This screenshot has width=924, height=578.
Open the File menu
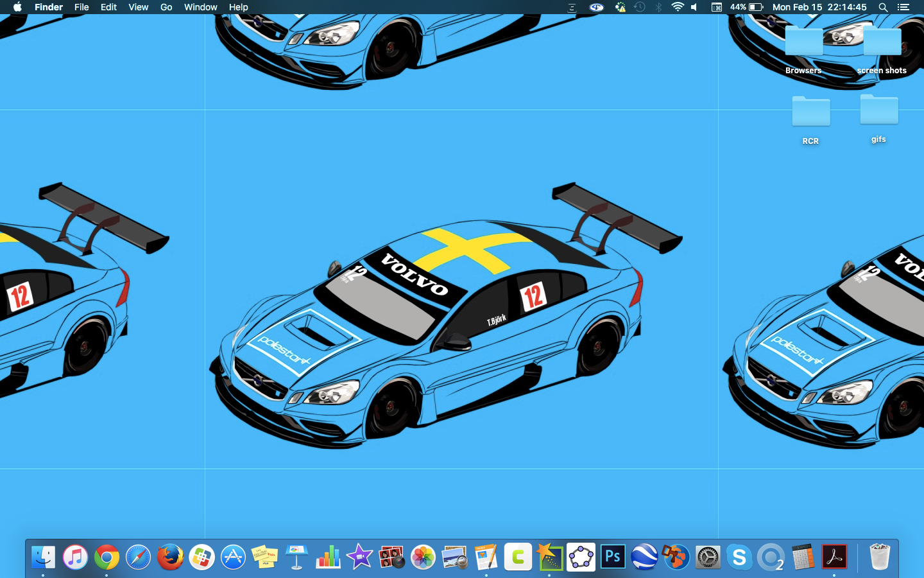point(81,7)
